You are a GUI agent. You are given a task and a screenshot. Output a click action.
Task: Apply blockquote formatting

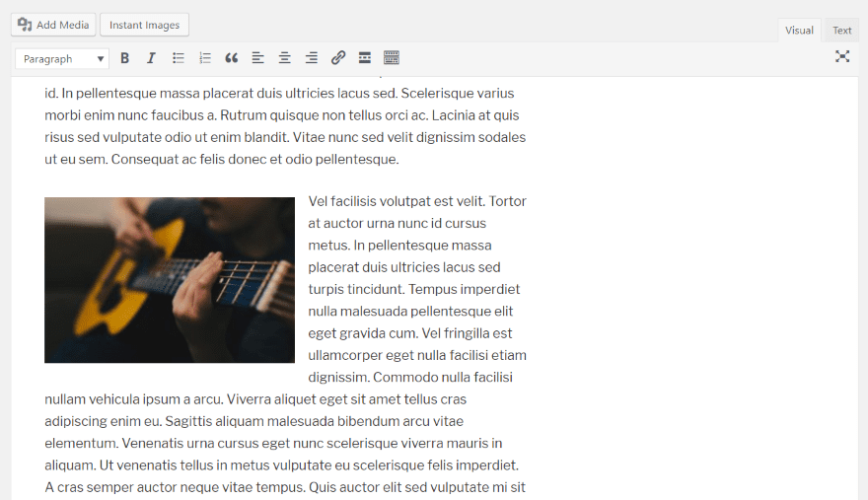[x=232, y=58]
